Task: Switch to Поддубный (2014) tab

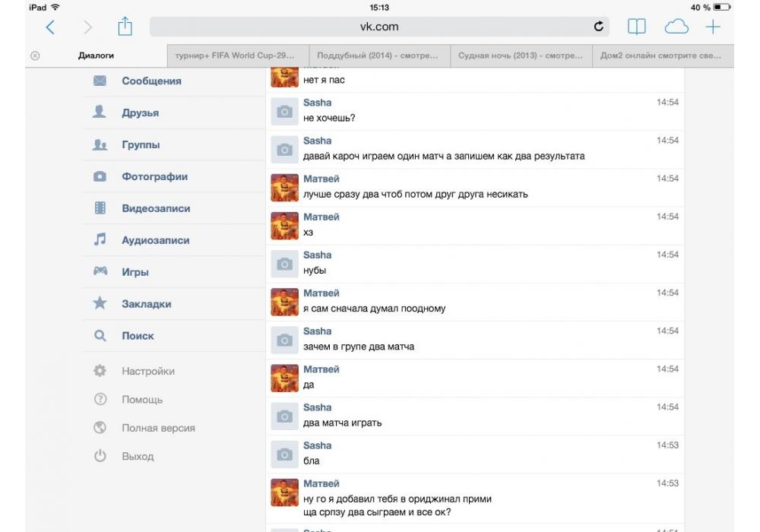Action: [x=379, y=55]
